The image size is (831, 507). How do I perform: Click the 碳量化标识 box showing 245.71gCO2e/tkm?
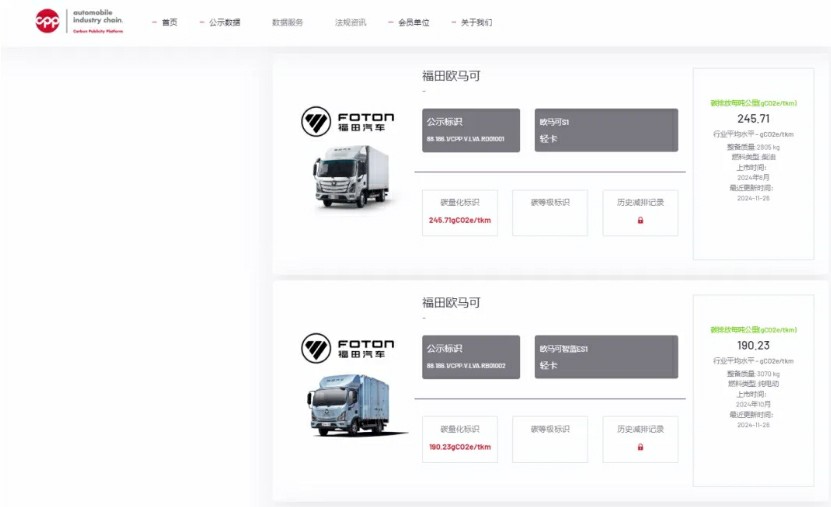coord(459,213)
